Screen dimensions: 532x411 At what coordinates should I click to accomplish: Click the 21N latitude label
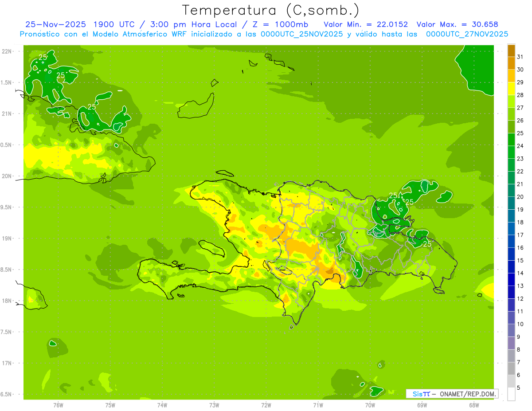(x=7, y=114)
